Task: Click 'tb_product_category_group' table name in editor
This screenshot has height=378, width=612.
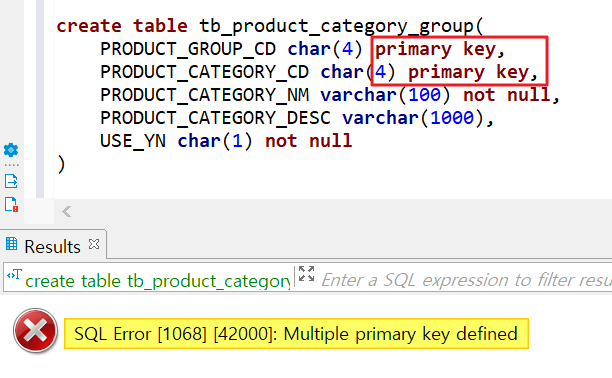Action: [x=336, y=26]
